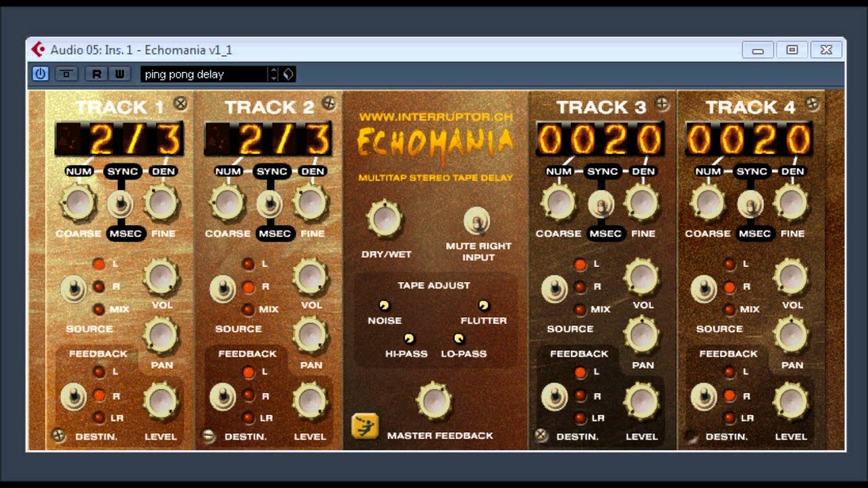Click the Track 4 feedback LEVEL knob

tap(791, 401)
